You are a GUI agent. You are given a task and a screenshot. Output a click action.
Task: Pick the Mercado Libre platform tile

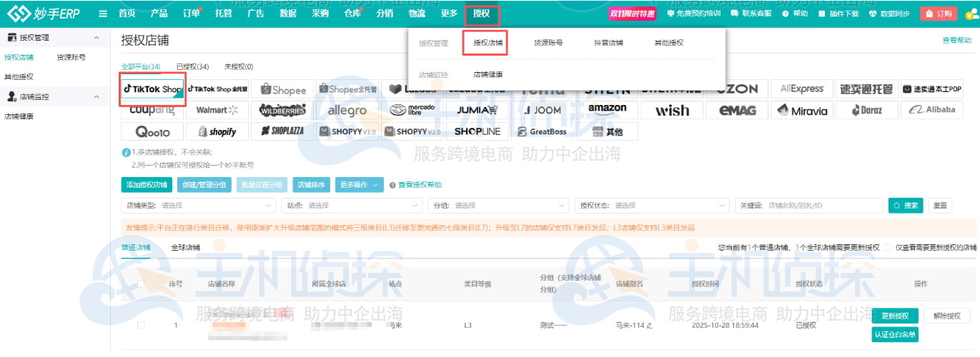pos(413,110)
